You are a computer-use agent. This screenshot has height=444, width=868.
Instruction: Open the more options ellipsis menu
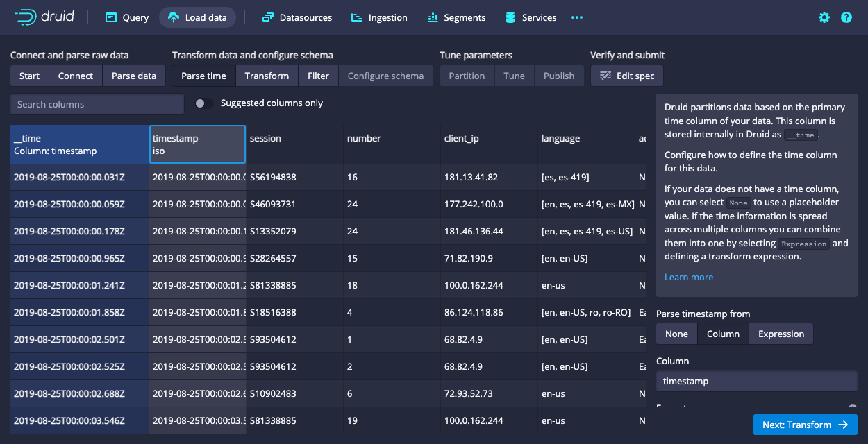tap(576, 17)
